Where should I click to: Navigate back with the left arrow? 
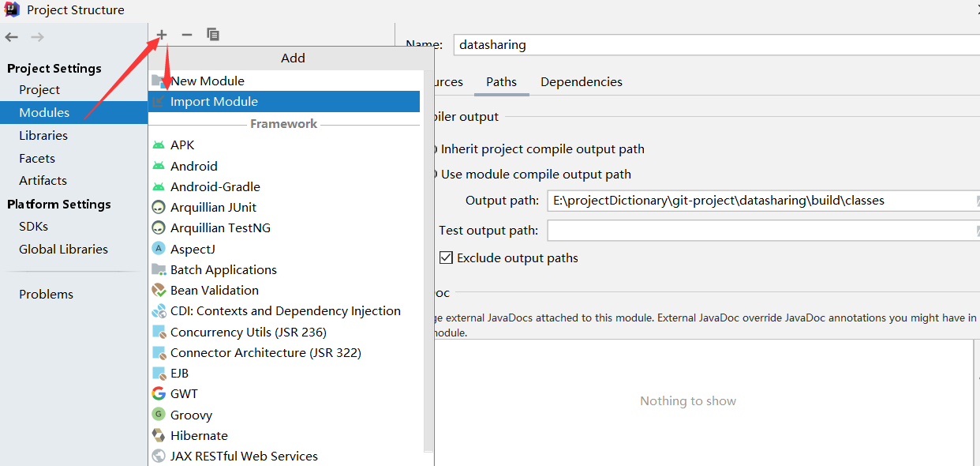(x=12, y=37)
